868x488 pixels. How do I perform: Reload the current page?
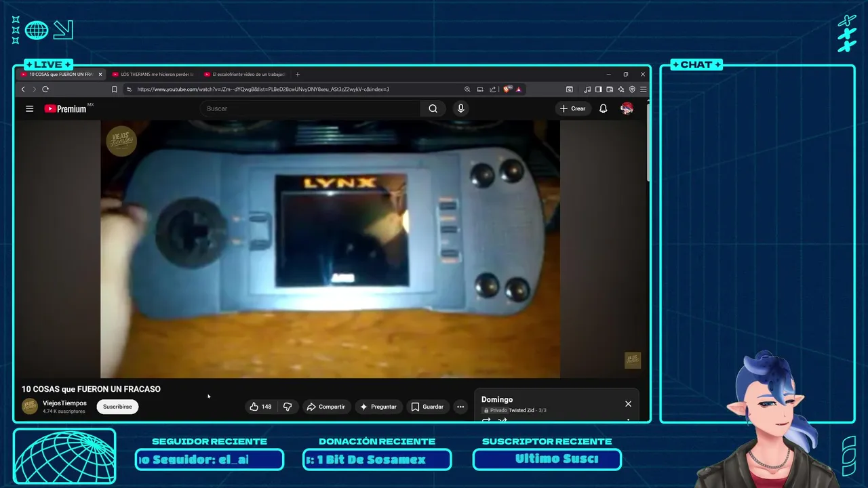(x=45, y=89)
